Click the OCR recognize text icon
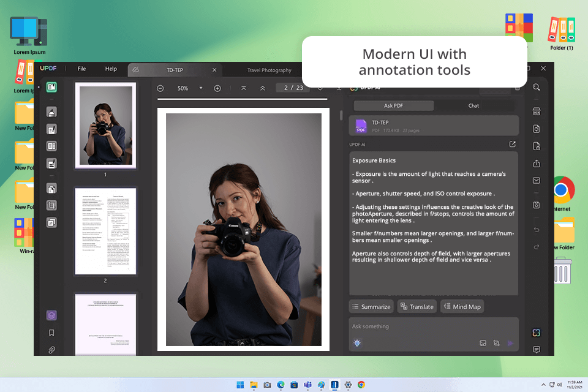 click(537, 111)
